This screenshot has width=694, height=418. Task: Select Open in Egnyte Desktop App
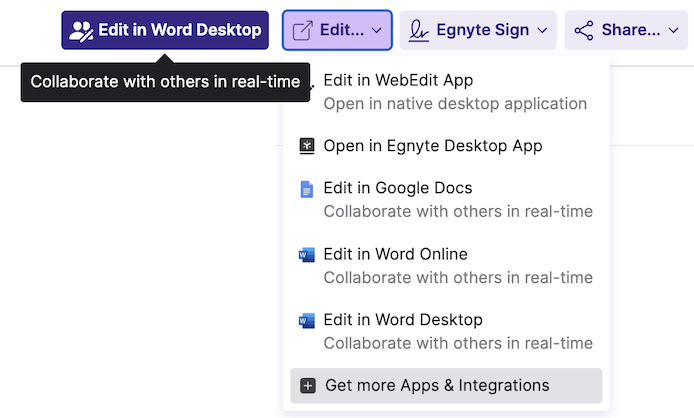[446, 146]
